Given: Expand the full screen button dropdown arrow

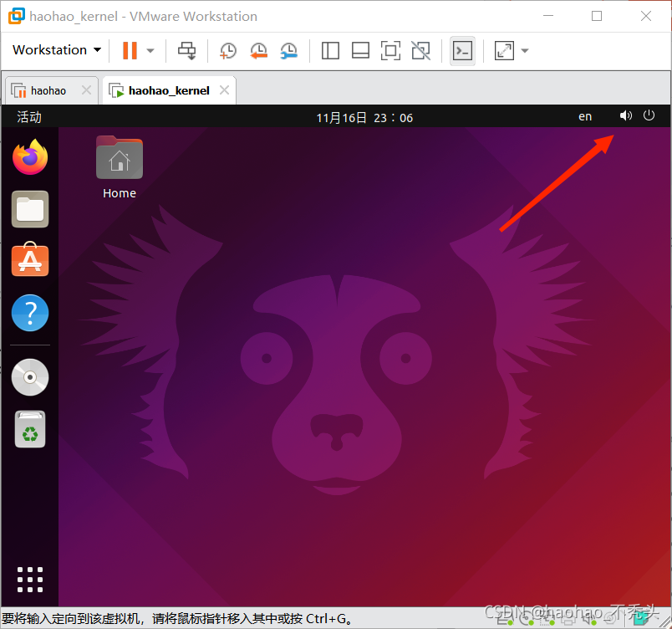Looking at the screenshot, I should [524, 50].
